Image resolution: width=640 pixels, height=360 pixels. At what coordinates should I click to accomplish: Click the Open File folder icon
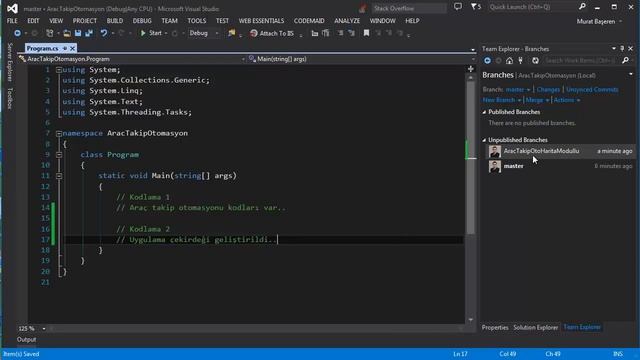pyautogui.click(x=67, y=33)
